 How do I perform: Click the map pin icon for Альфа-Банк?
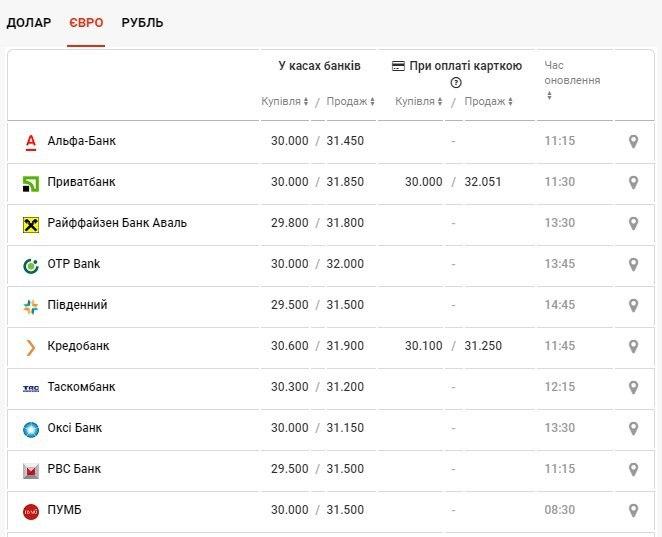point(632,141)
